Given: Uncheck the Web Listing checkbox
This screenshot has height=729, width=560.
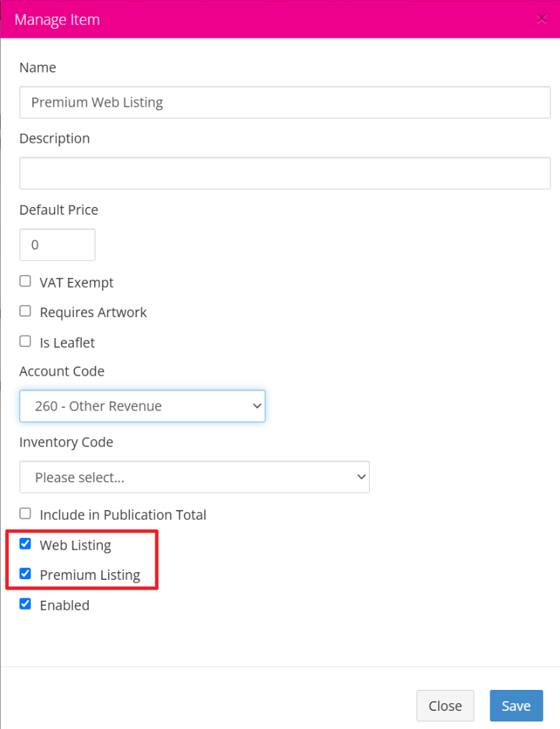Looking at the screenshot, I should tap(25, 544).
